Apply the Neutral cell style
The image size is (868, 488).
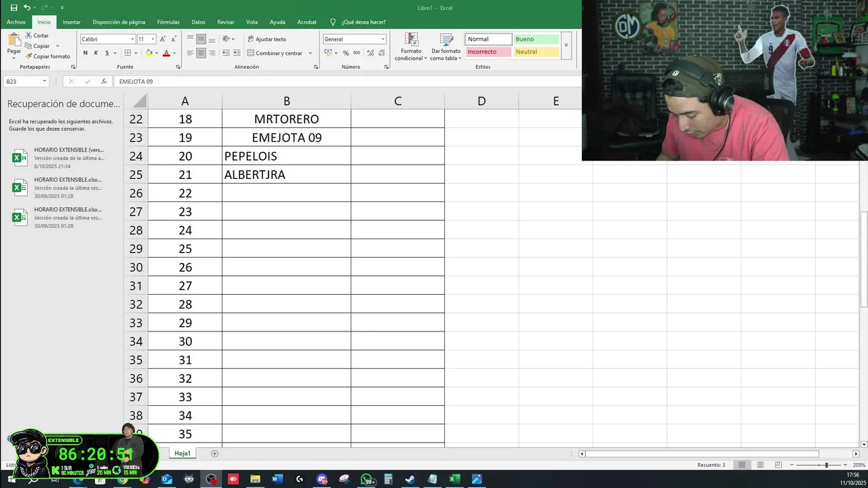[x=536, y=52]
